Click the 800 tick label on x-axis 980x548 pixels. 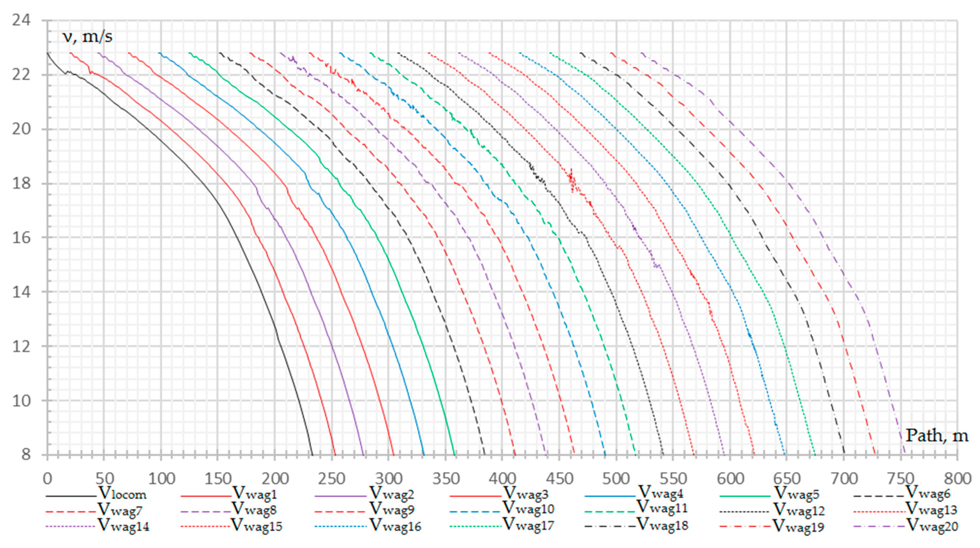(x=957, y=479)
